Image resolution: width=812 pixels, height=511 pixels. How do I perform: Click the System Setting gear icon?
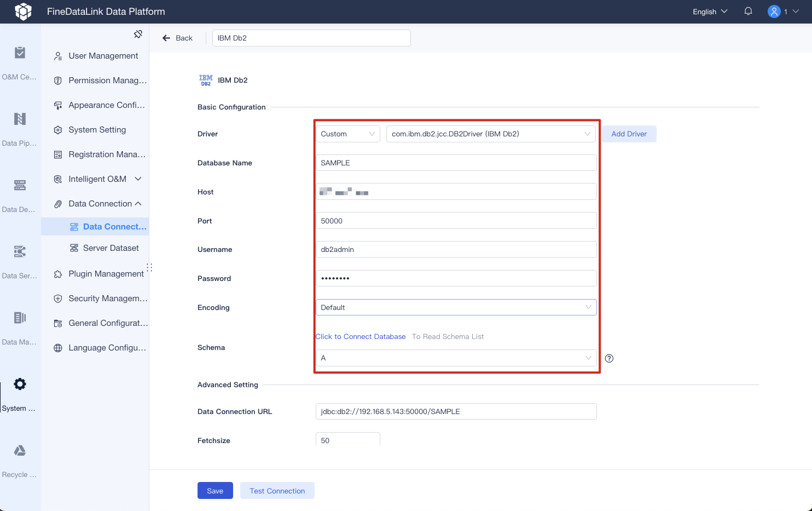pyautogui.click(x=58, y=130)
